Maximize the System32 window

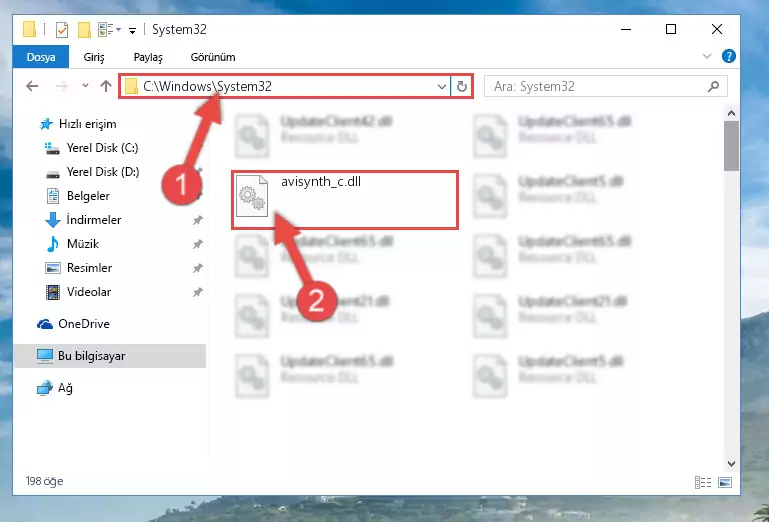pyautogui.click(x=671, y=29)
